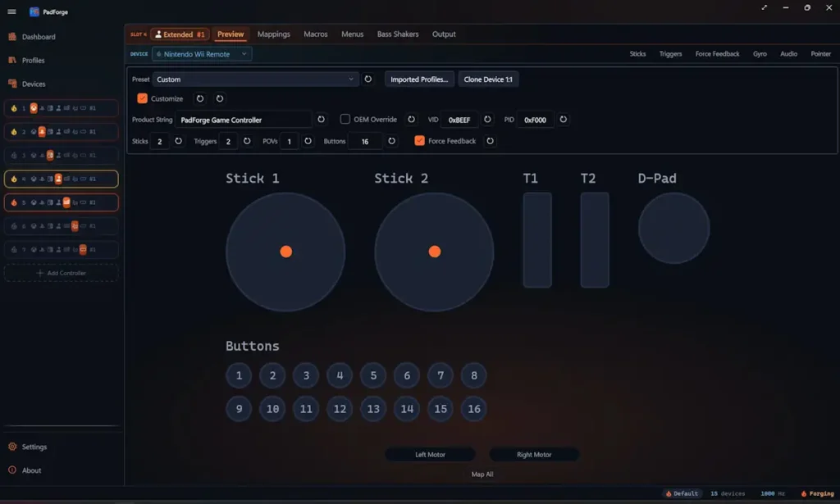Jump to the Pointer section
The height and width of the screenshot is (504, 840).
pos(820,54)
